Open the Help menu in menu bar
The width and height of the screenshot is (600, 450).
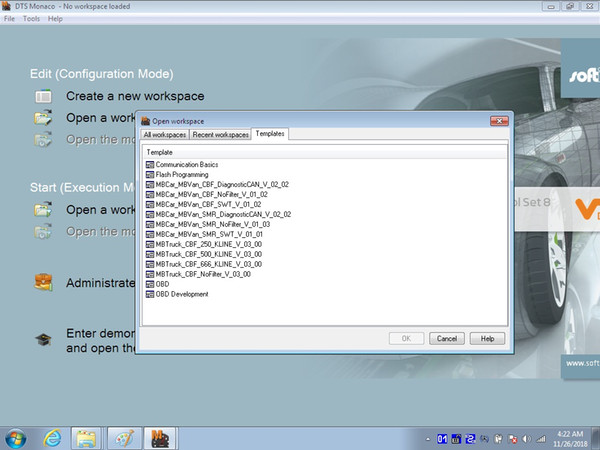click(55, 19)
